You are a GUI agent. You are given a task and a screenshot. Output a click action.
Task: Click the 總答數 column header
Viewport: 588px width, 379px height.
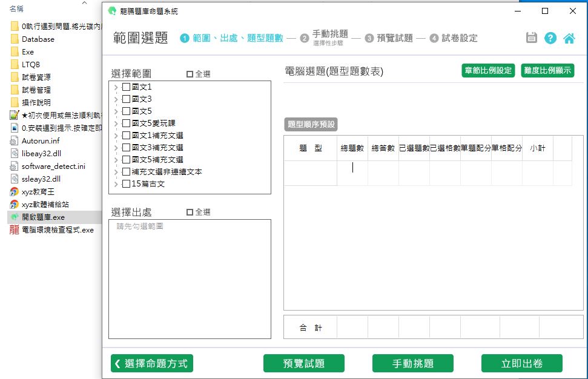pos(383,148)
